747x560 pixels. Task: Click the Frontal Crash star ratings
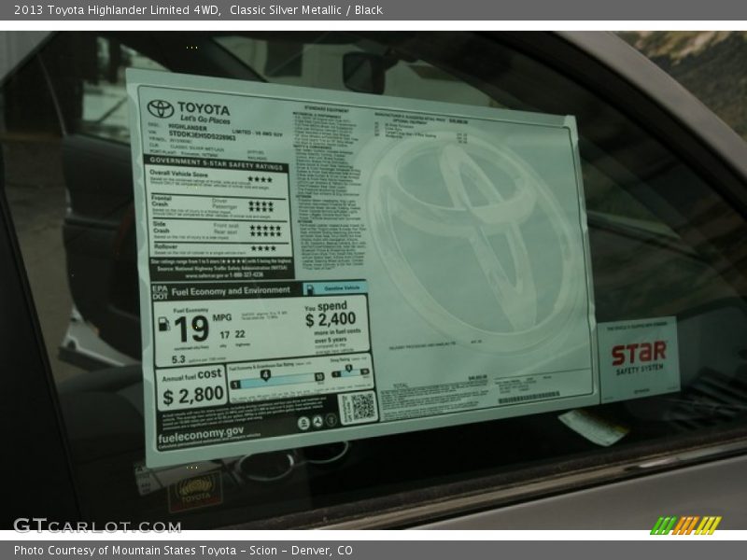click(x=261, y=205)
